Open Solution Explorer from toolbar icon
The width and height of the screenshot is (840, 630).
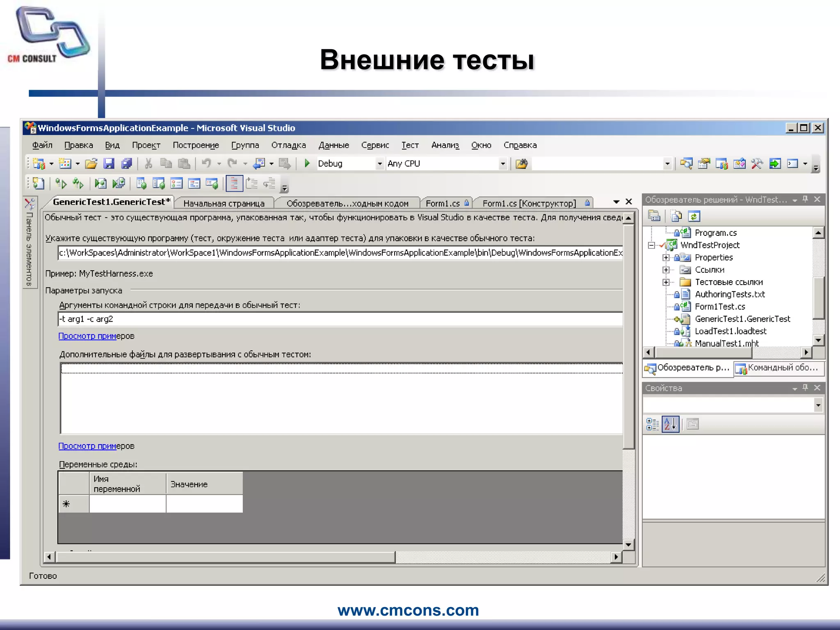pyautogui.click(x=686, y=164)
